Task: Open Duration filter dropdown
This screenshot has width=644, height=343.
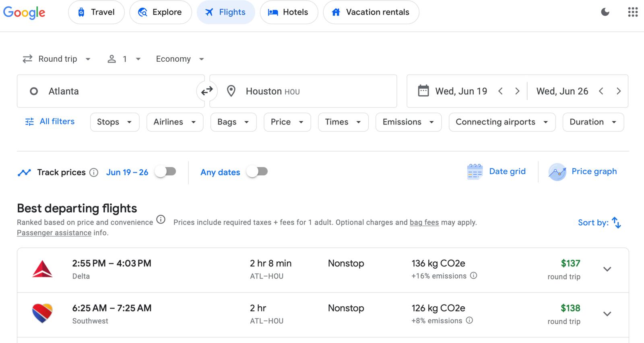Action: click(593, 122)
